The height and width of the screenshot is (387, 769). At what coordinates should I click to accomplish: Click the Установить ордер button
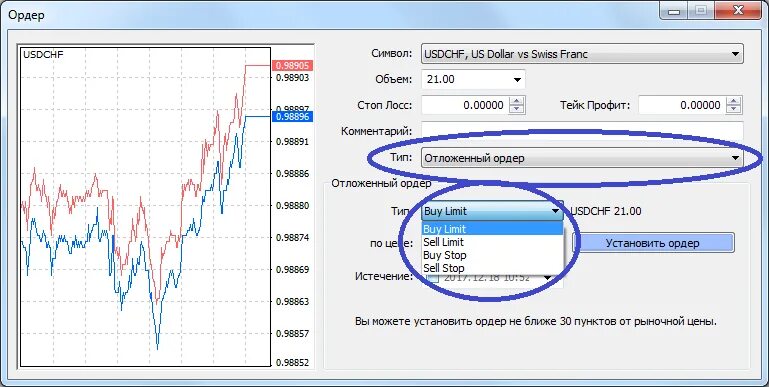pos(652,243)
